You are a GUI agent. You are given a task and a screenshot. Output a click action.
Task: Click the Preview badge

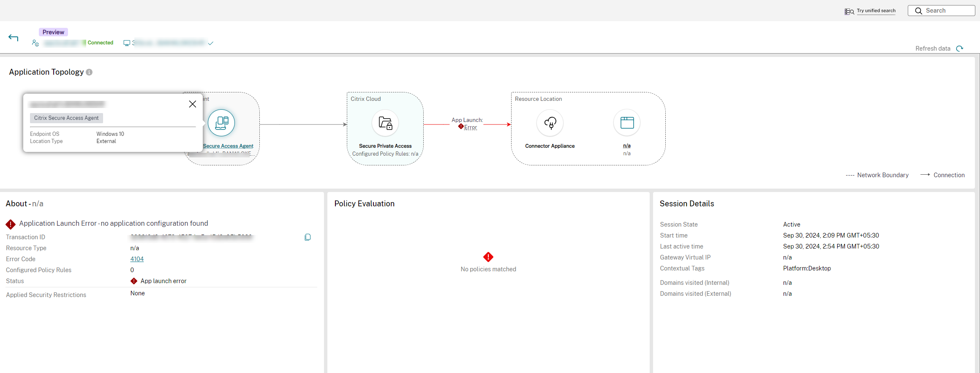(53, 32)
